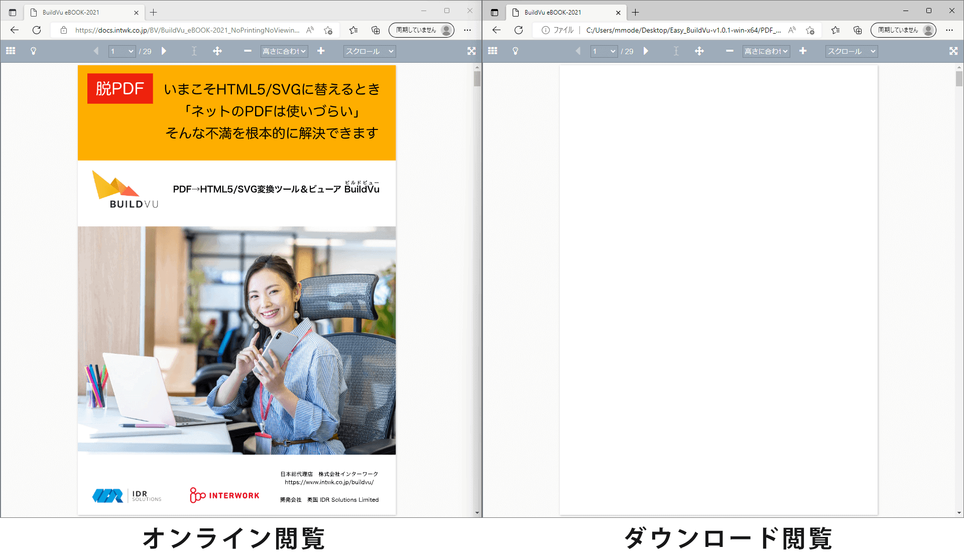Zoom out in left viewer
964x560 pixels.
[x=248, y=51]
